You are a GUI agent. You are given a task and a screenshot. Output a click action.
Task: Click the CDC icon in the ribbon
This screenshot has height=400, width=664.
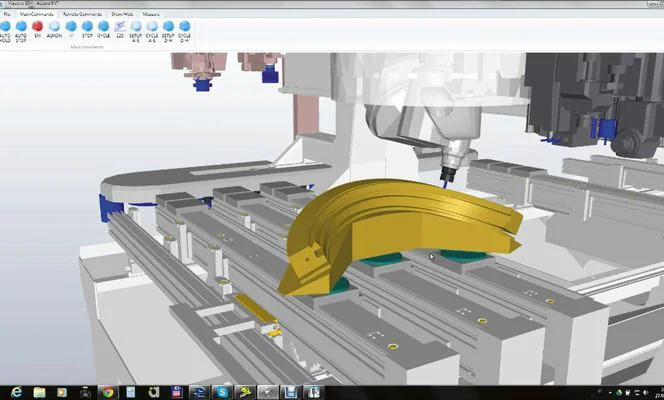[x=120, y=27]
